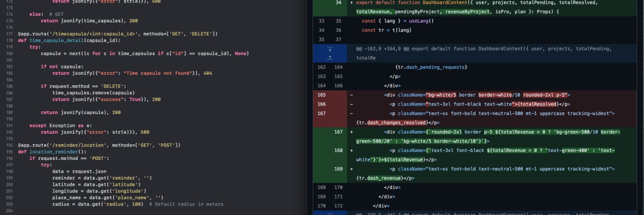The image size is (644, 215).
Task: Click added diff line number 168
Action: coord(338,150)
